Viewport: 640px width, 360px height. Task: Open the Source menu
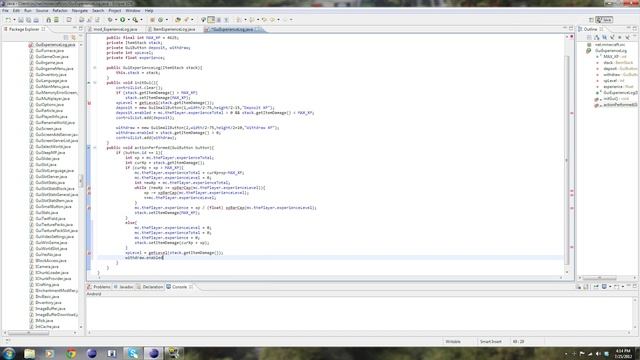tap(42, 11)
